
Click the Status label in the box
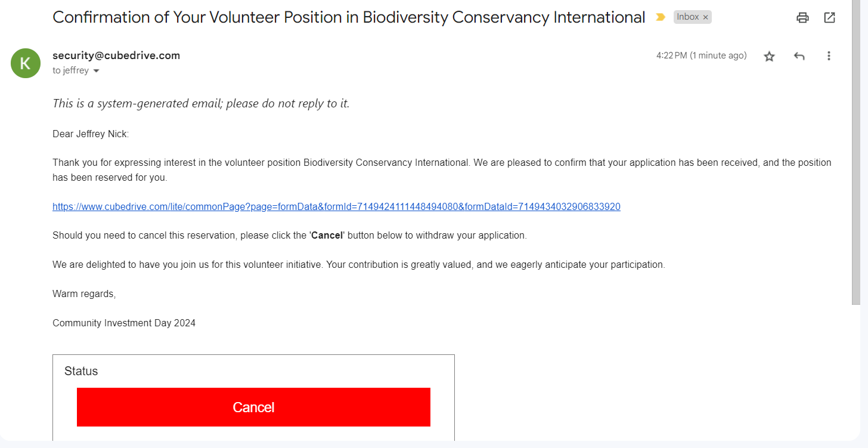point(81,371)
